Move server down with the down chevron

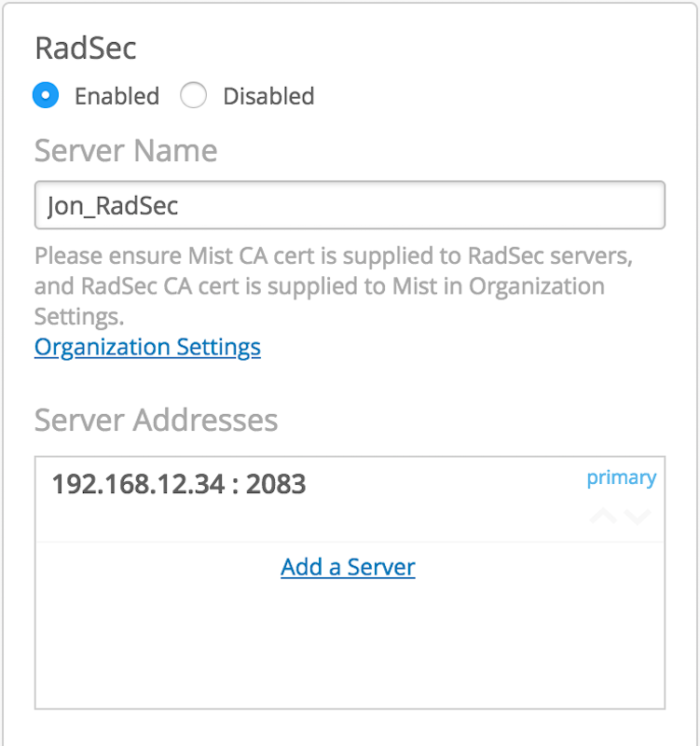click(x=638, y=516)
